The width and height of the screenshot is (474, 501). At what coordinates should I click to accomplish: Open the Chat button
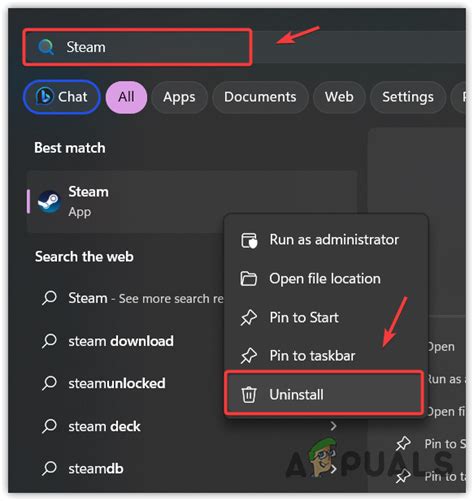(x=62, y=97)
